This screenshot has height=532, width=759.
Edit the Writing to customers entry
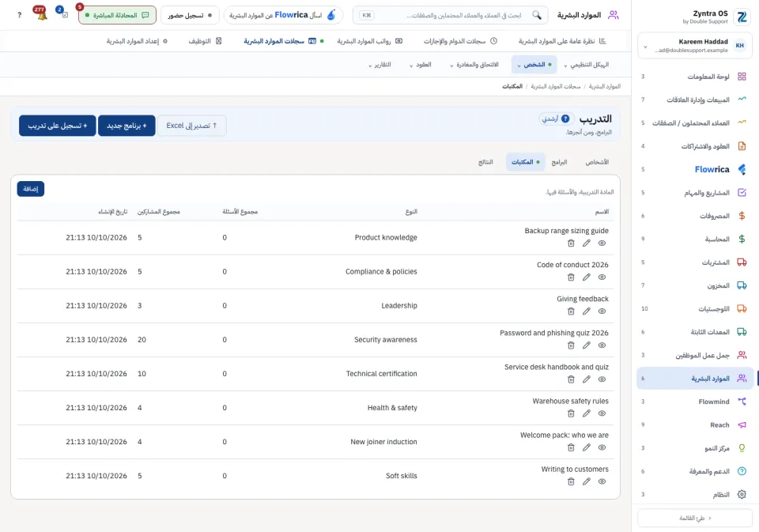coord(587,481)
